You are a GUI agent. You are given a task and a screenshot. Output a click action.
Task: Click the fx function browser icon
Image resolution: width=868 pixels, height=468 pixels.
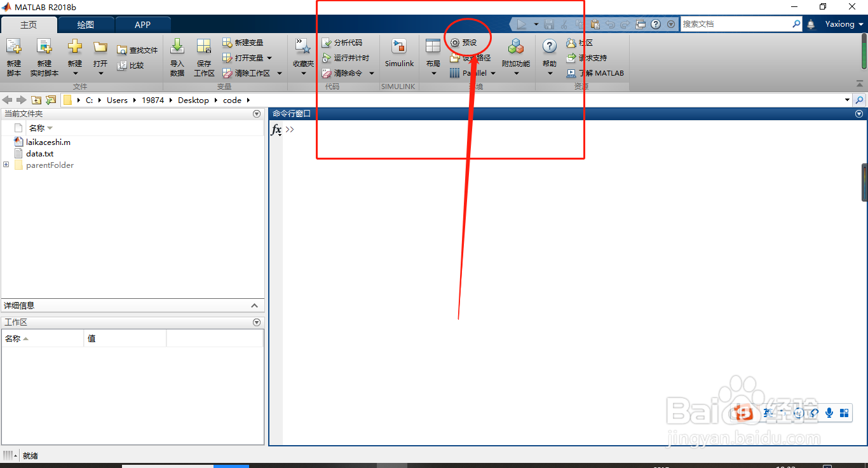point(276,130)
